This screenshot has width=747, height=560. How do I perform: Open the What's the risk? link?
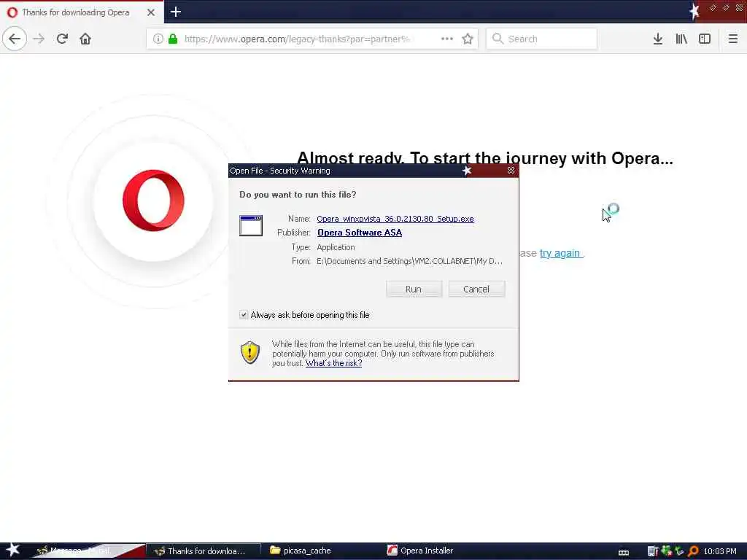pyautogui.click(x=333, y=363)
